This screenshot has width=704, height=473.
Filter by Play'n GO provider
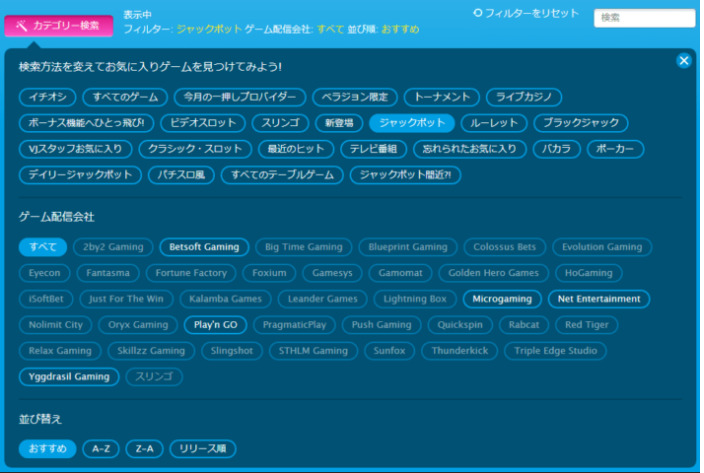pos(216,325)
